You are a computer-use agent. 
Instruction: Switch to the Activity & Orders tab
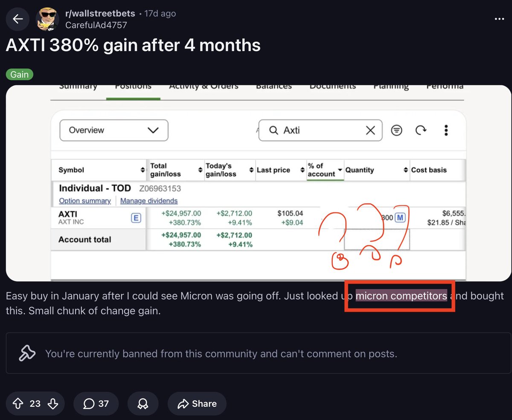(204, 87)
